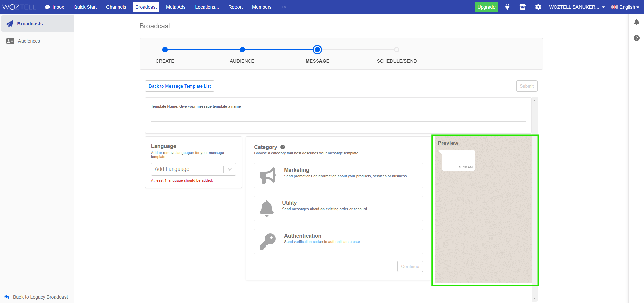This screenshot has width=644, height=303.
Task: Open the Audiences panel in sidebar
Action: click(x=10, y=41)
